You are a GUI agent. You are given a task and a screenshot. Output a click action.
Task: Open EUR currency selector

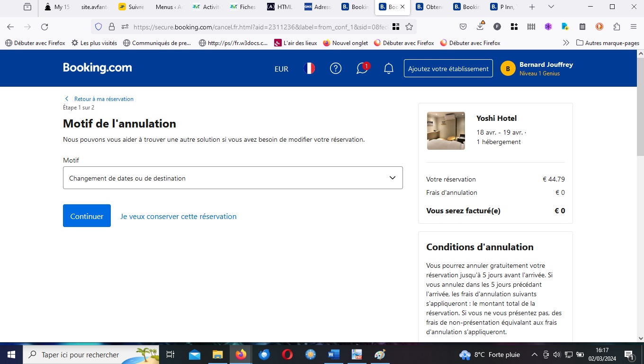coord(281,69)
